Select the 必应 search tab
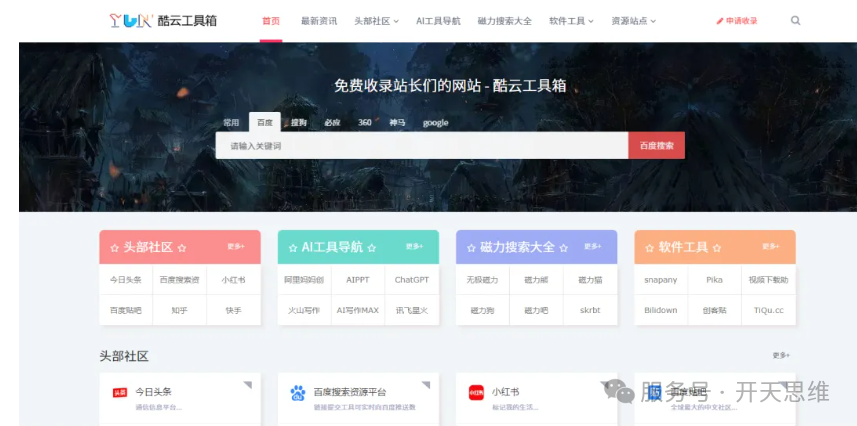 (332, 122)
